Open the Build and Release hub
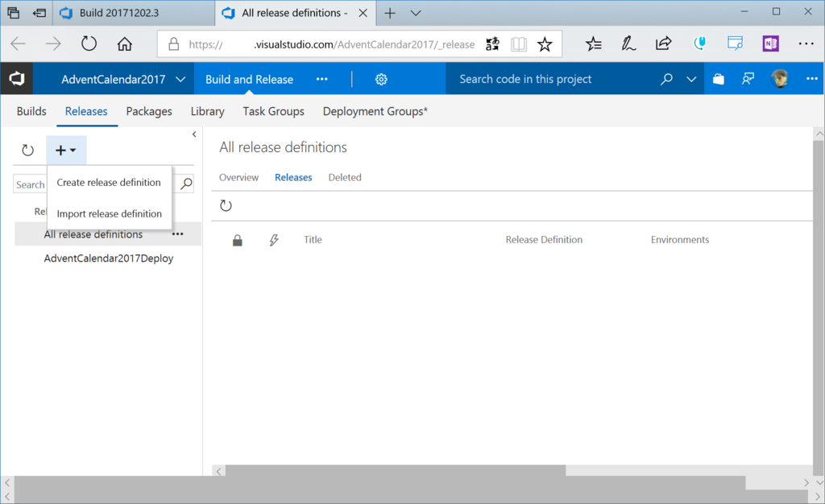Image resolution: width=825 pixels, height=504 pixels. 250,80
